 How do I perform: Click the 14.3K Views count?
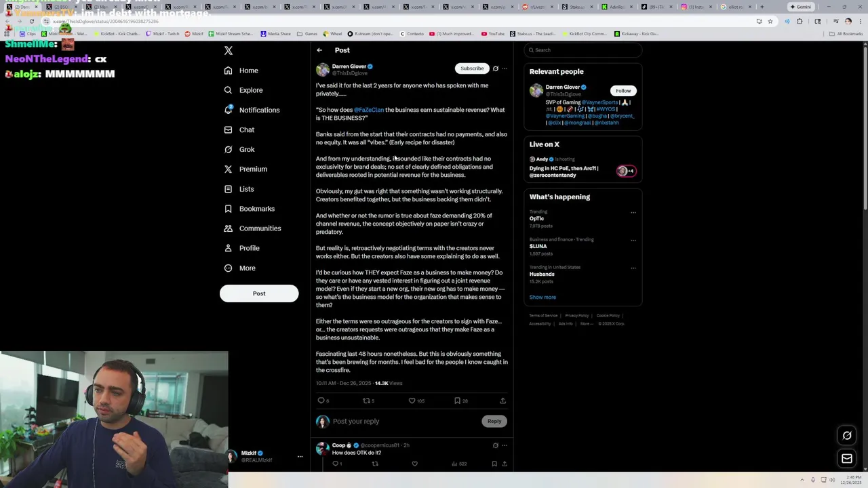[x=389, y=384]
